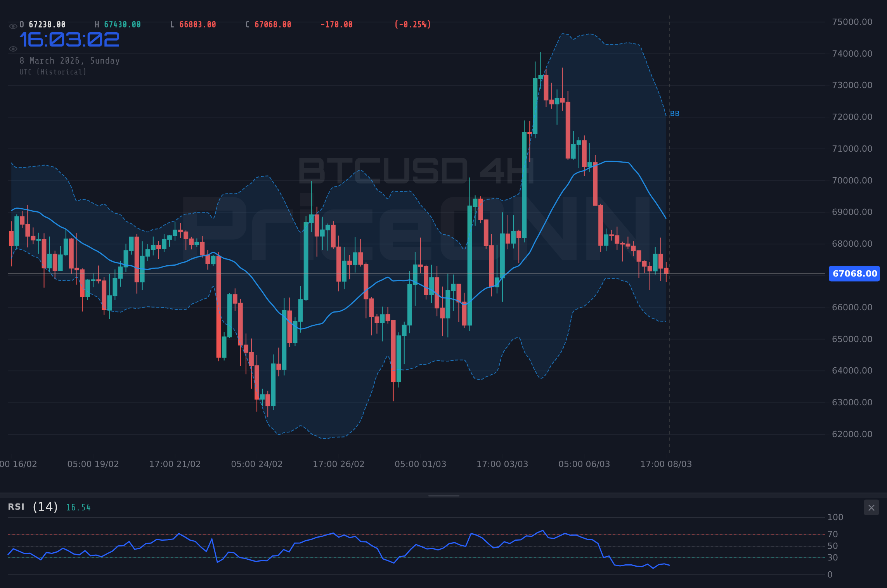
Task: Click the RSI 100 scale label
Action: pos(835,517)
